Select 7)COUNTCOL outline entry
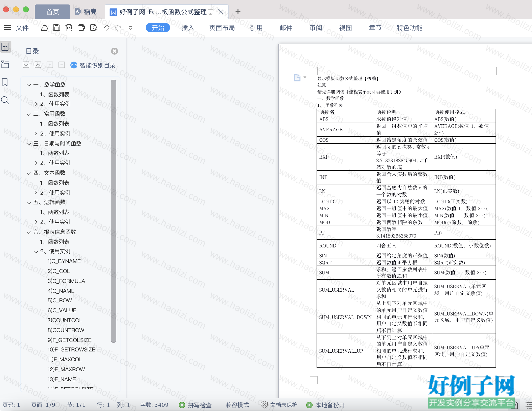The width and height of the screenshot is (532, 411). [65, 320]
